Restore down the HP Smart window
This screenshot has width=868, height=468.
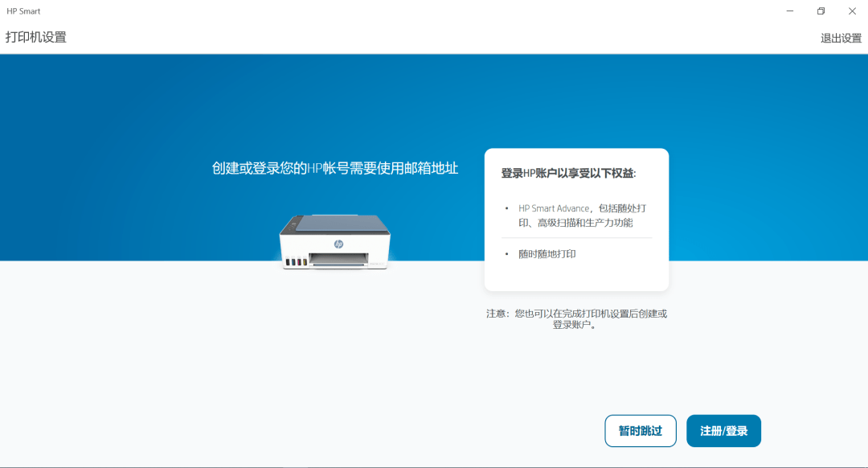tap(821, 11)
